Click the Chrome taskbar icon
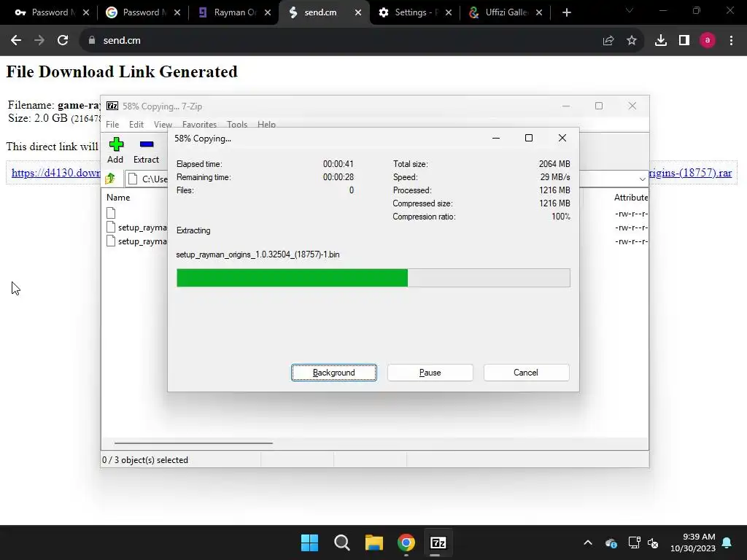This screenshot has width=747, height=560. [406, 542]
